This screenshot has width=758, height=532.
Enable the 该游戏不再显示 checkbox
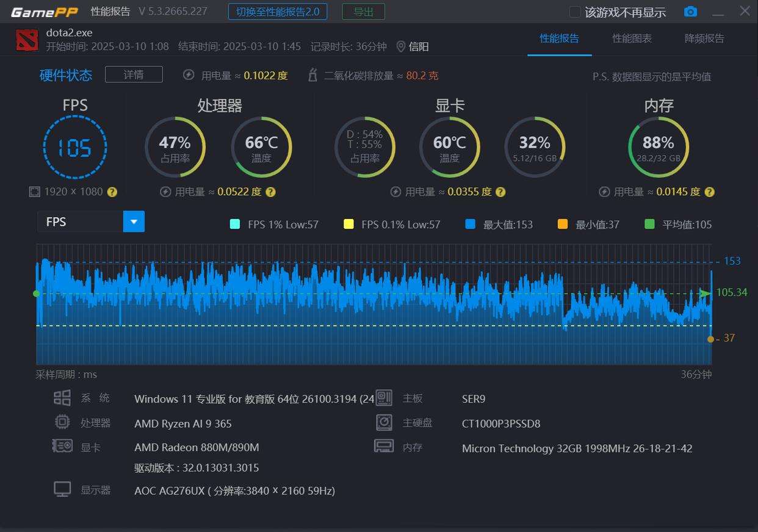tap(575, 12)
